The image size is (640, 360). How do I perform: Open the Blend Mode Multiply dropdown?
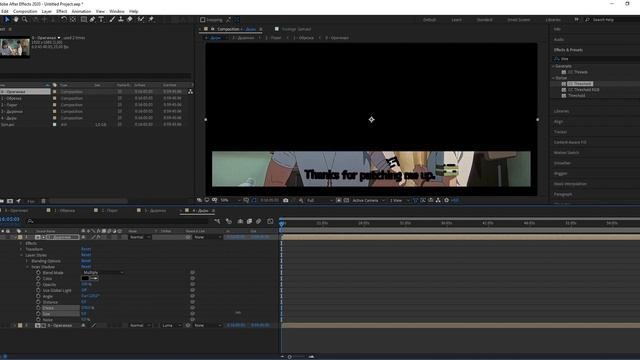(102, 273)
